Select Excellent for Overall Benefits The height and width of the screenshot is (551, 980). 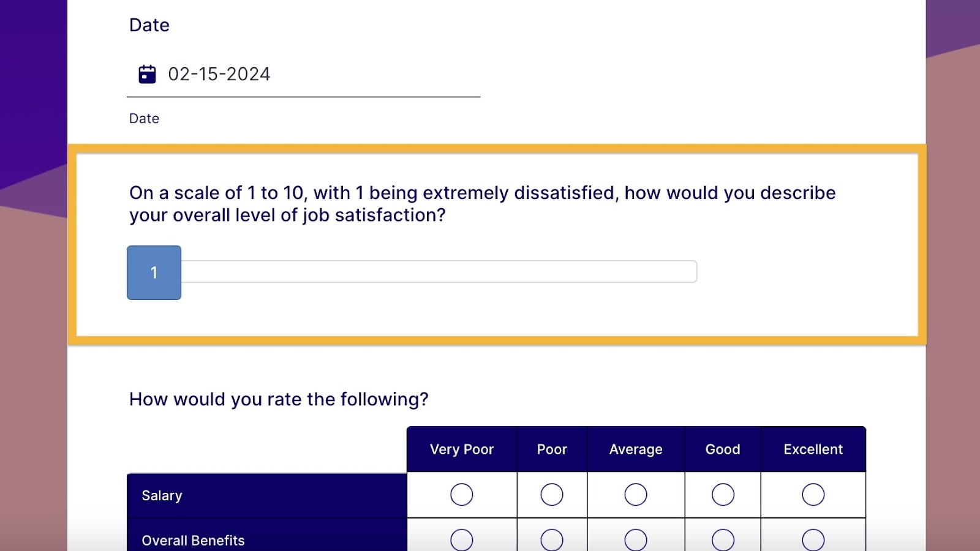coord(813,540)
